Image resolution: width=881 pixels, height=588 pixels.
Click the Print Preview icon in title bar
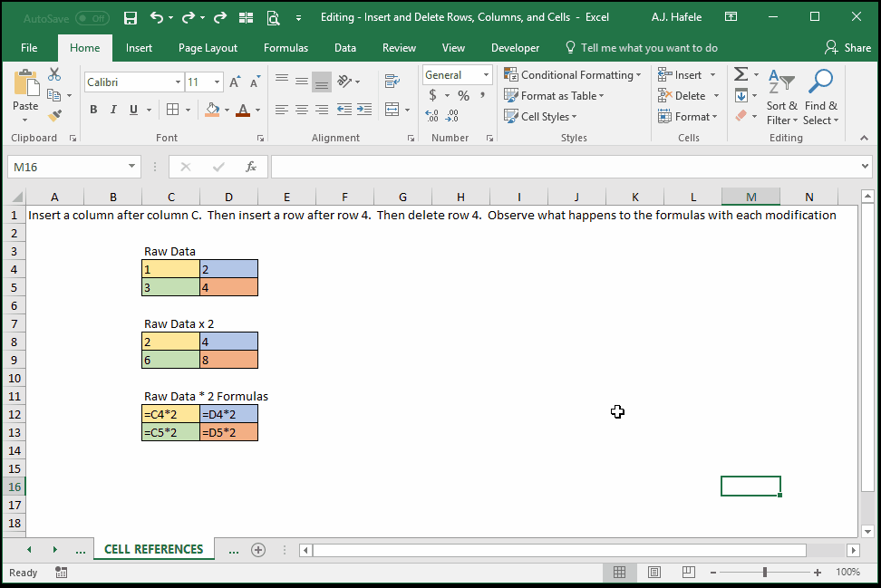click(x=273, y=18)
